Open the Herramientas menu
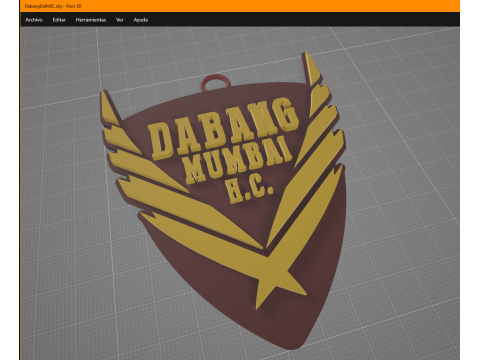 click(x=91, y=20)
